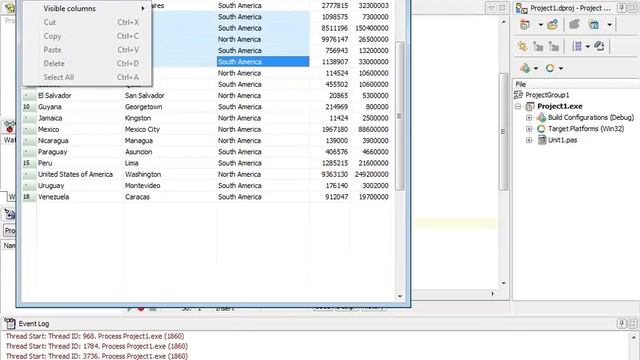
Task: Pin the Project Manager panel
Action: click(x=622, y=8)
